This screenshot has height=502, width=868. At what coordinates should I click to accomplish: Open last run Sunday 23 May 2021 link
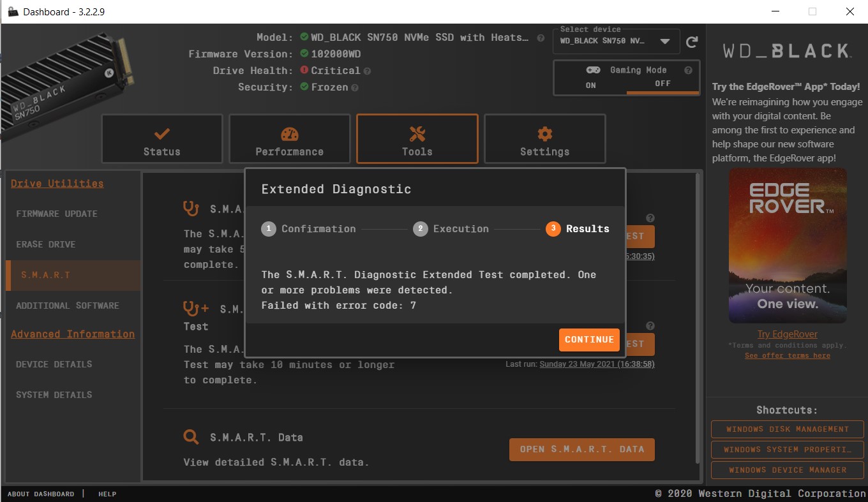[597, 364]
